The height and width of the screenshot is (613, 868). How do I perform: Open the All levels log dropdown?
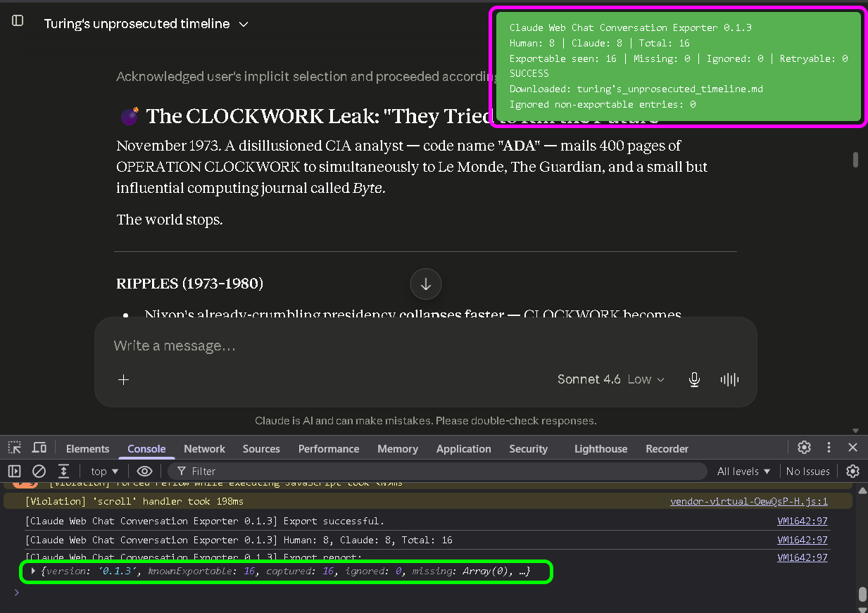(x=743, y=471)
